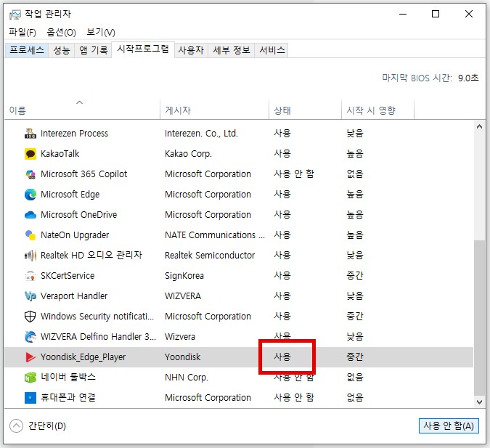Image resolution: width=490 pixels, height=448 pixels.
Task: Click the Microsoft OneDrive cloud icon
Action: pos(30,215)
